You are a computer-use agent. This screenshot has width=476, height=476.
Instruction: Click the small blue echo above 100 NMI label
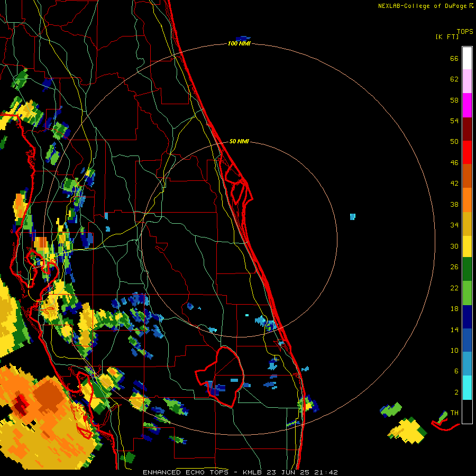(243, 38)
